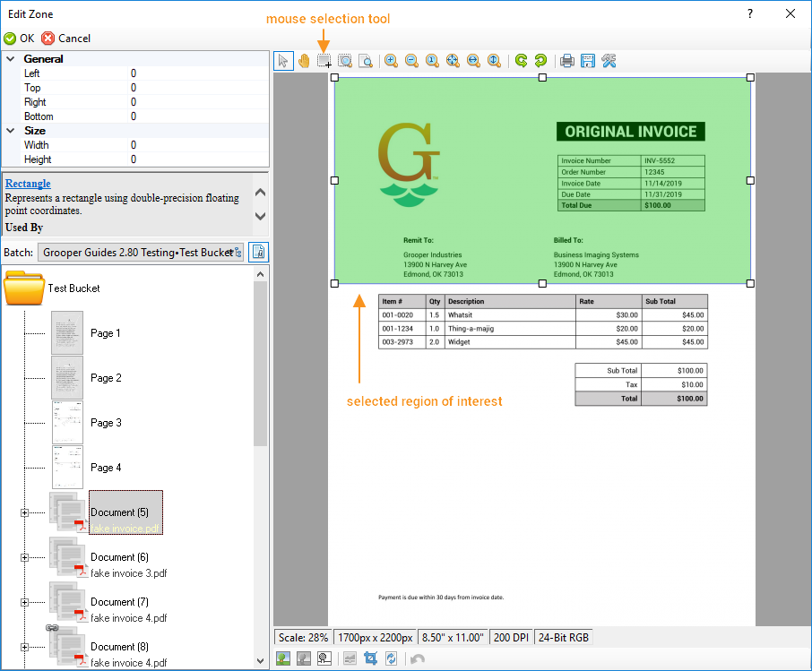Open the Rectangle help link
This screenshot has width=812, height=671.
coord(28,184)
